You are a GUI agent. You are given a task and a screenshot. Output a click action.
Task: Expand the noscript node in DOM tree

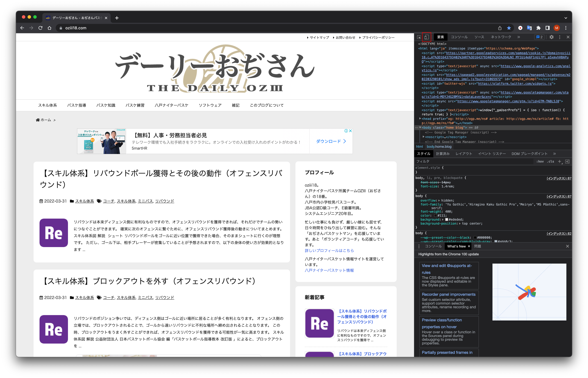click(x=424, y=137)
